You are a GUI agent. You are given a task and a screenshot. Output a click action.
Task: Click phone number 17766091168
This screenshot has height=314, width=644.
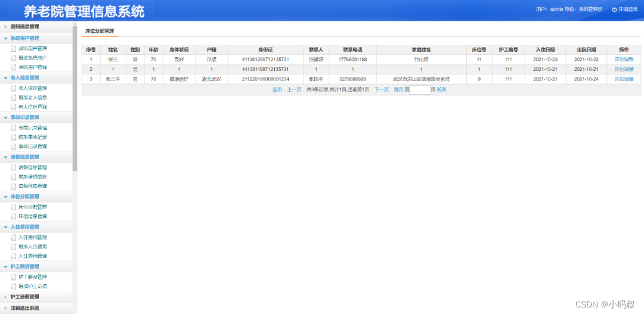[353, 60]
